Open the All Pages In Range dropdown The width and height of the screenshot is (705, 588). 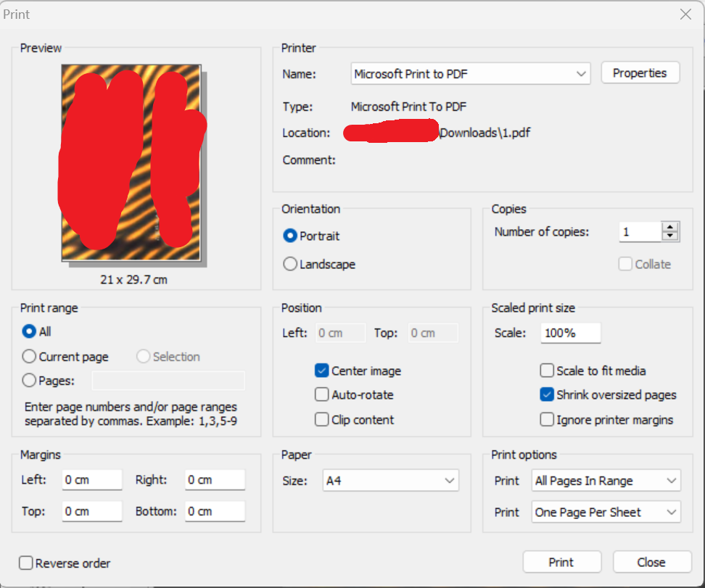[606, 481]
